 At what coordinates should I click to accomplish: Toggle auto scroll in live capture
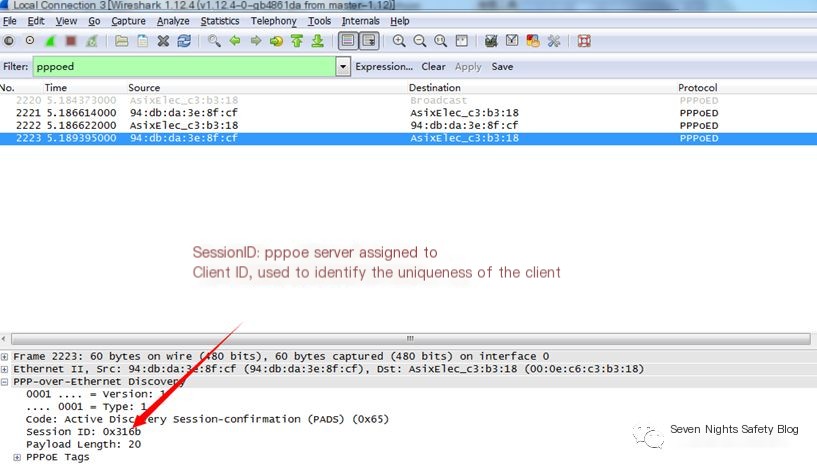(369, 41)
